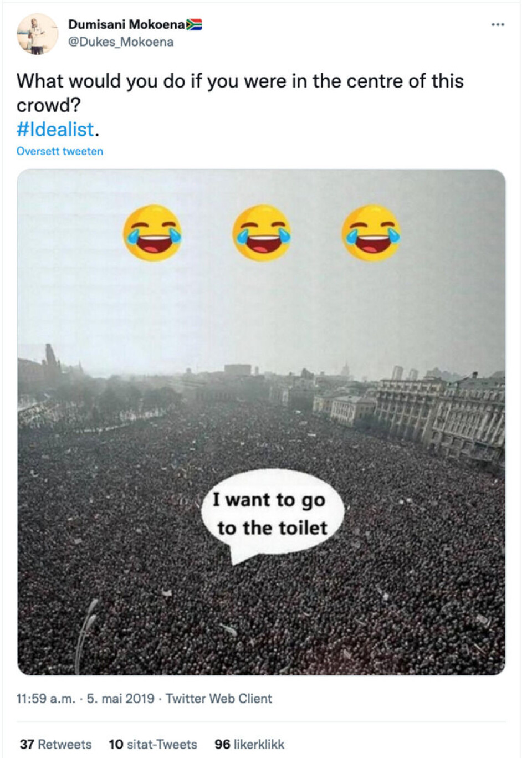The image size is (532, 758).
Task: Show the 96 likerklikk list
Action: [249, 744]
